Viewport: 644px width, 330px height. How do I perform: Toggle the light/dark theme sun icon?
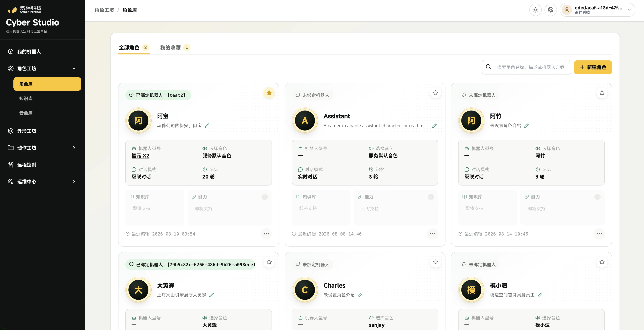535,10
